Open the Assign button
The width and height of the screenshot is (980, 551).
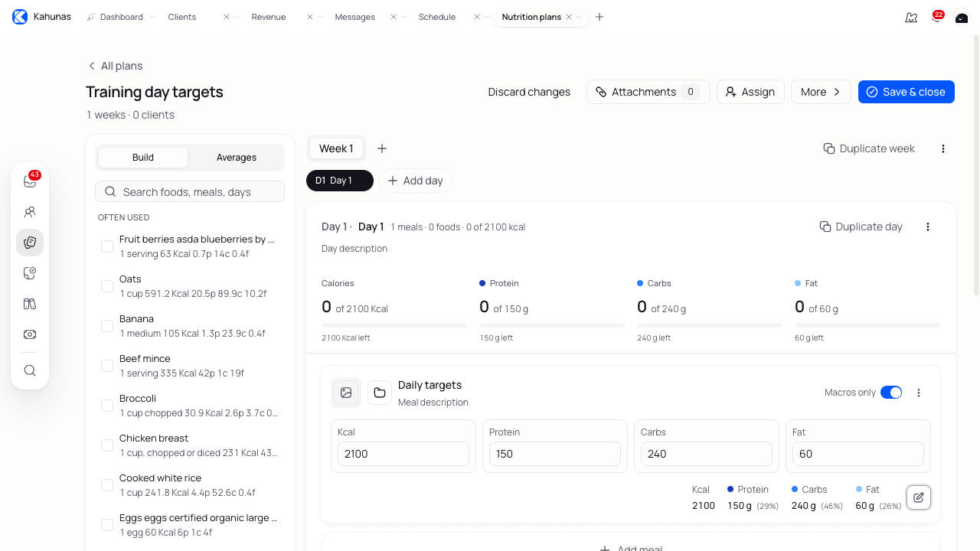click(x=750, y=92)
